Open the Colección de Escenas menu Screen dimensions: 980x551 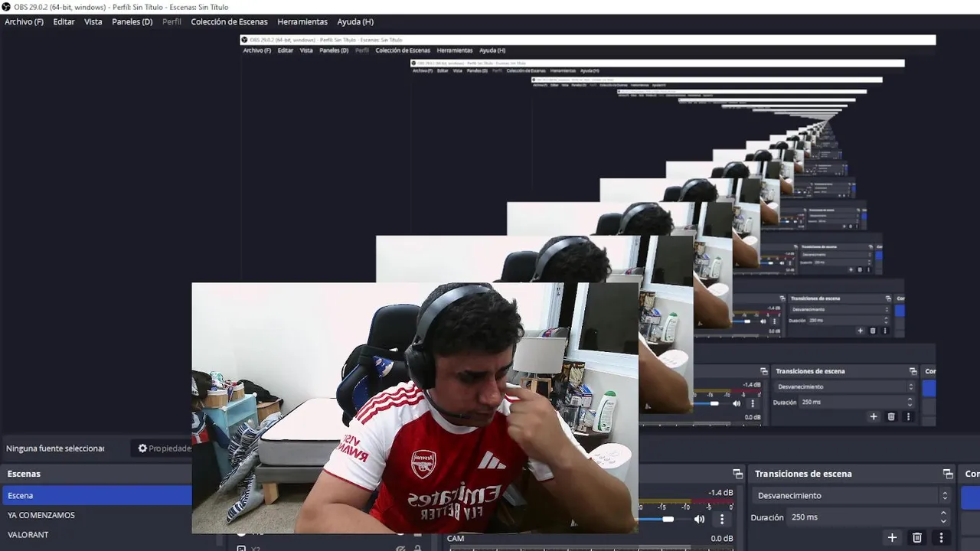(x=229, y=21)
